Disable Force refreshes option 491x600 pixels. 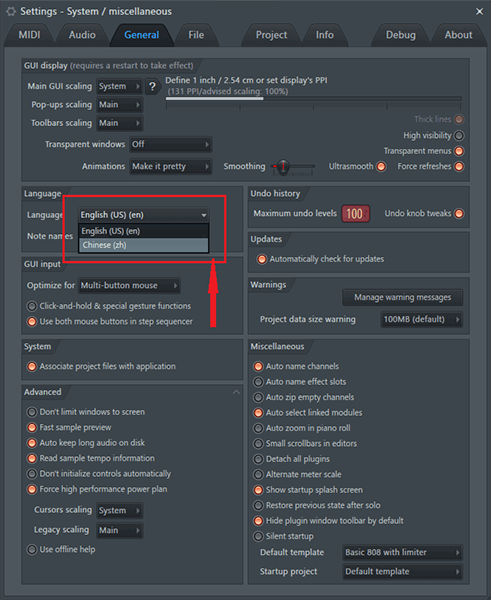459,166
